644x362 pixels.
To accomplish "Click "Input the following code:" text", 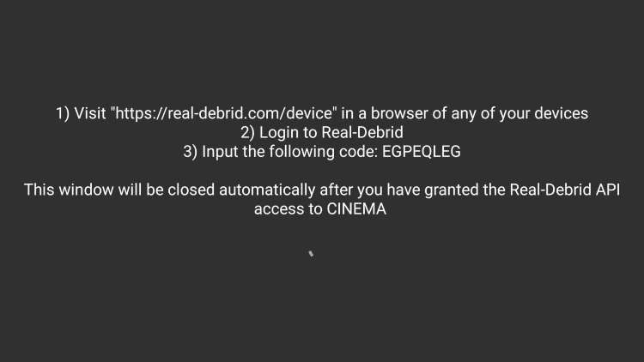I will coord(289,152).
